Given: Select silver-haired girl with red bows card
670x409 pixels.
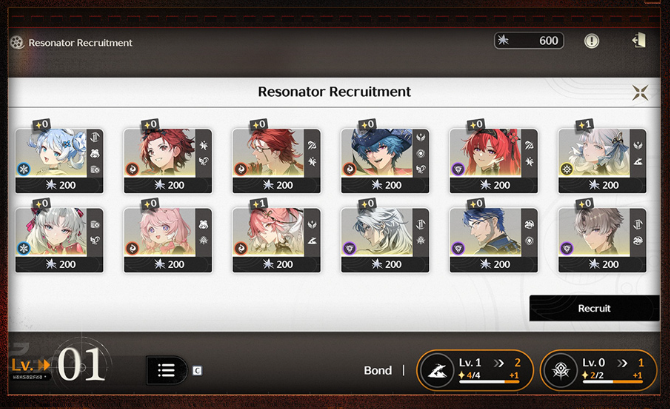Looking at the screenshot, I should coord(59,240).
